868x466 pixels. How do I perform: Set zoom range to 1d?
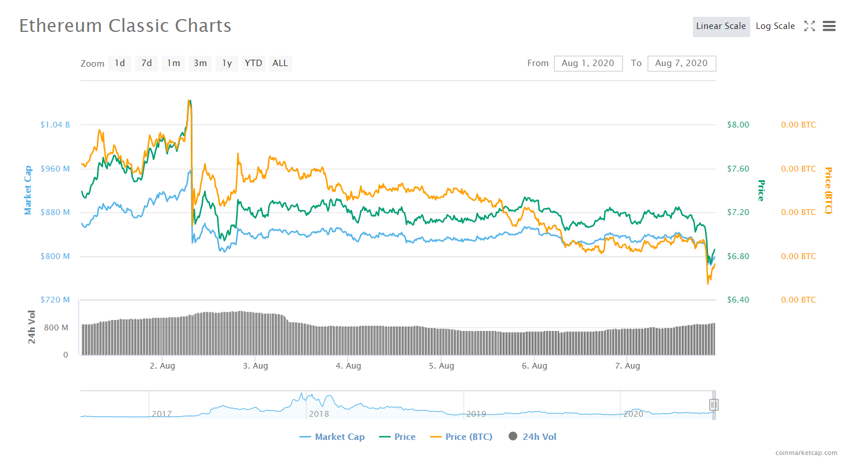pos(119,63)
